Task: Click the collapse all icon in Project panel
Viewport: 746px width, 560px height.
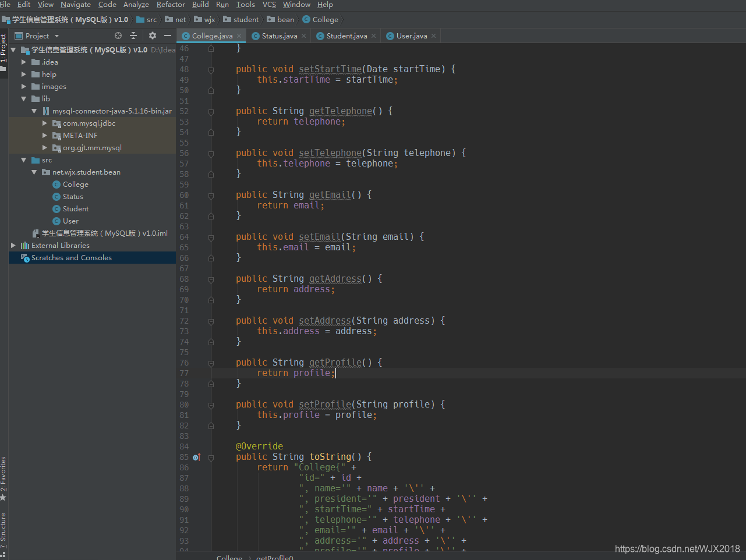Action: [133, 36]
